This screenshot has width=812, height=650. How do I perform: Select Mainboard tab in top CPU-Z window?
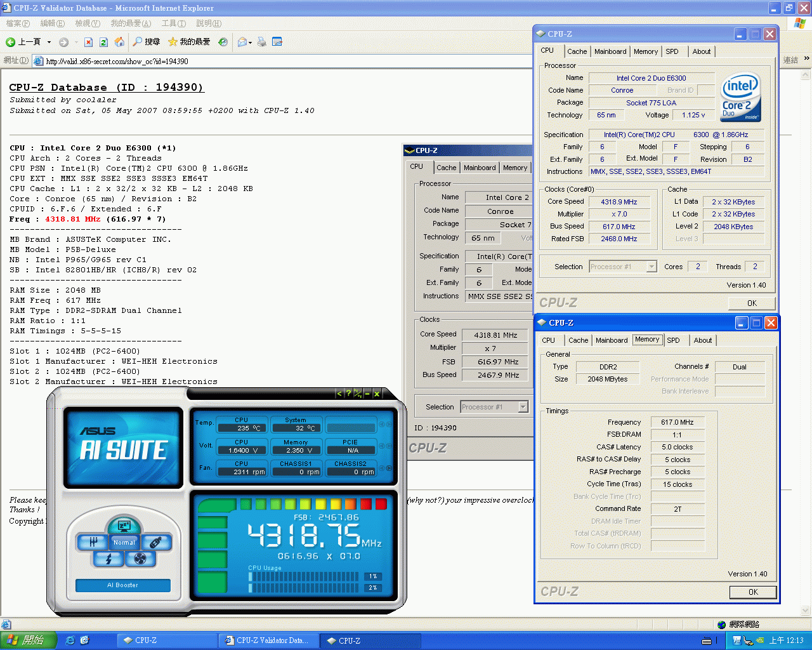click(610, 52)
